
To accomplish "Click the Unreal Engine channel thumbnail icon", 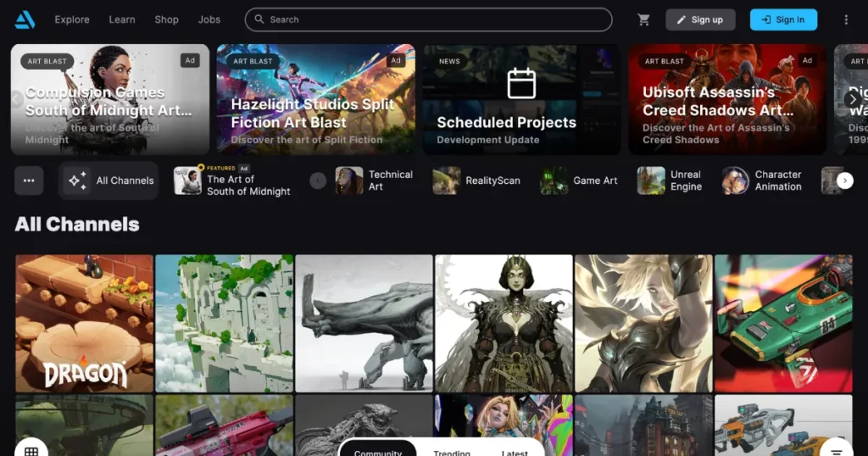I will point(651,181).
